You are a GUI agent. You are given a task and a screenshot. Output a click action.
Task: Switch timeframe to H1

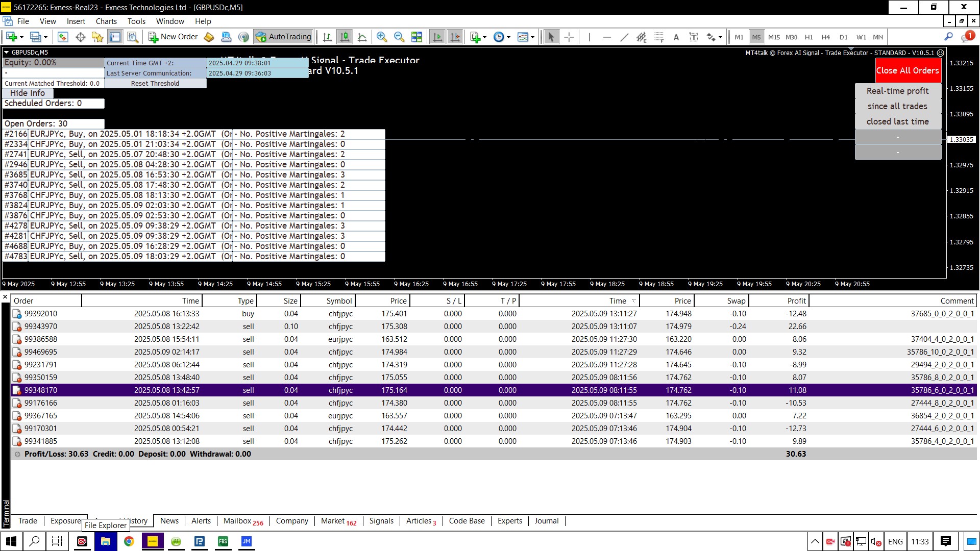[808, 37]
